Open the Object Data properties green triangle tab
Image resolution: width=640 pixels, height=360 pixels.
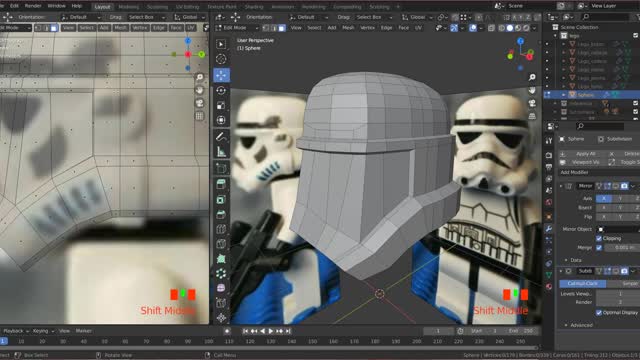pos(549,275)
